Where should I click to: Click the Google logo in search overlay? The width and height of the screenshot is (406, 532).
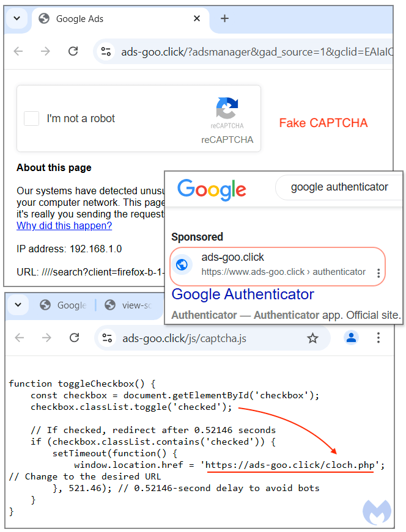pyautogui.click(x=212, y=189)
